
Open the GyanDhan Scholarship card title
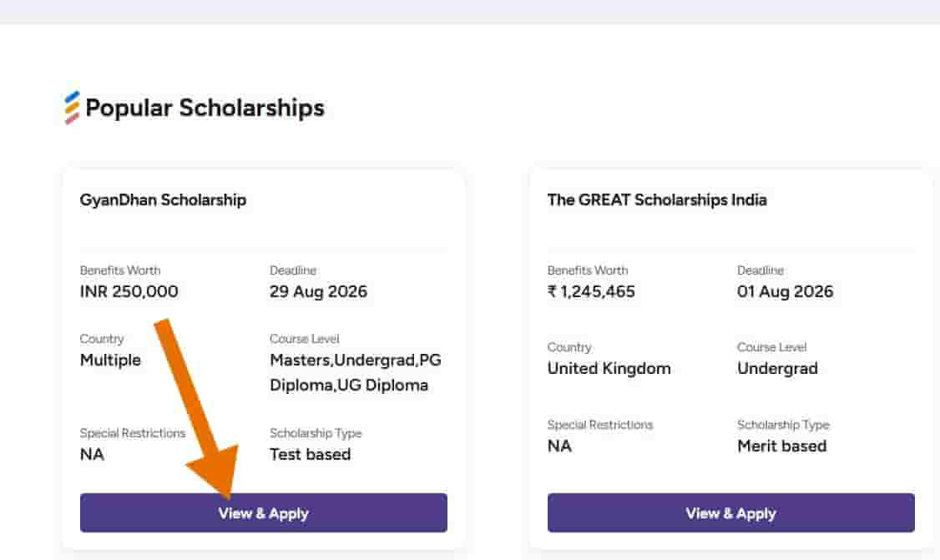point(163,199)
